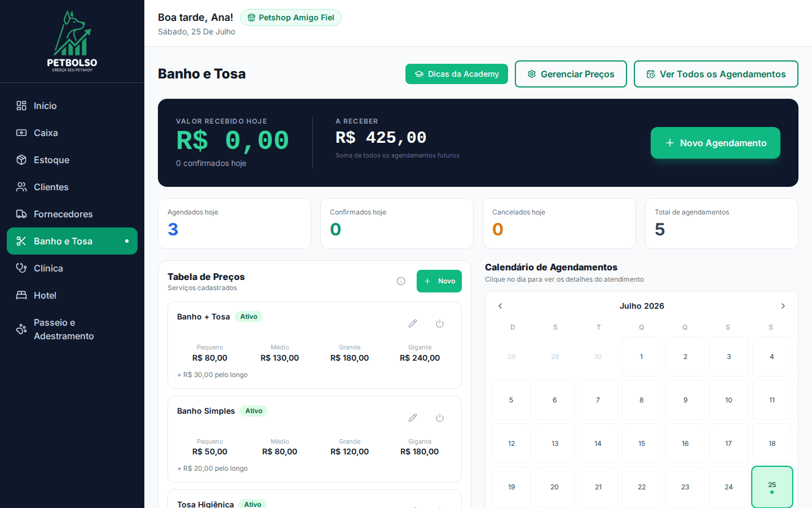Go to previous month in calendar
Image resolution: width=812 pixels, height=508 pixels.
coord(500,306)
